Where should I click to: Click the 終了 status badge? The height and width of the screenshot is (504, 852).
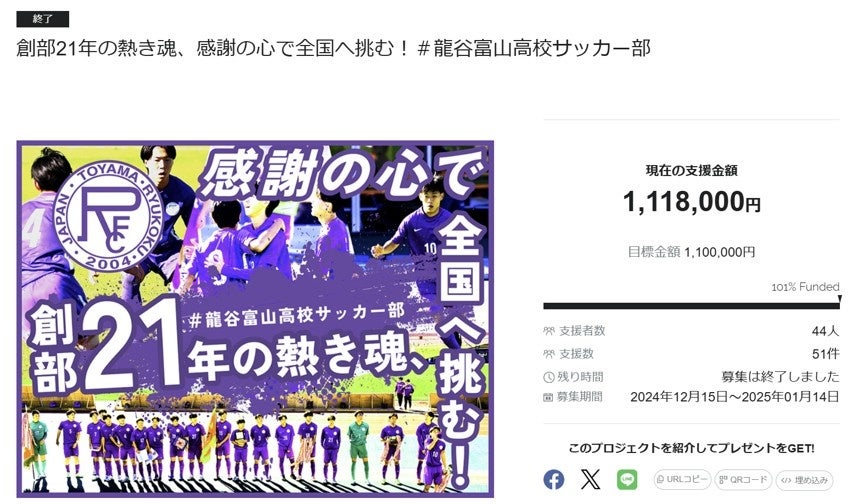[x=42, y=19]
